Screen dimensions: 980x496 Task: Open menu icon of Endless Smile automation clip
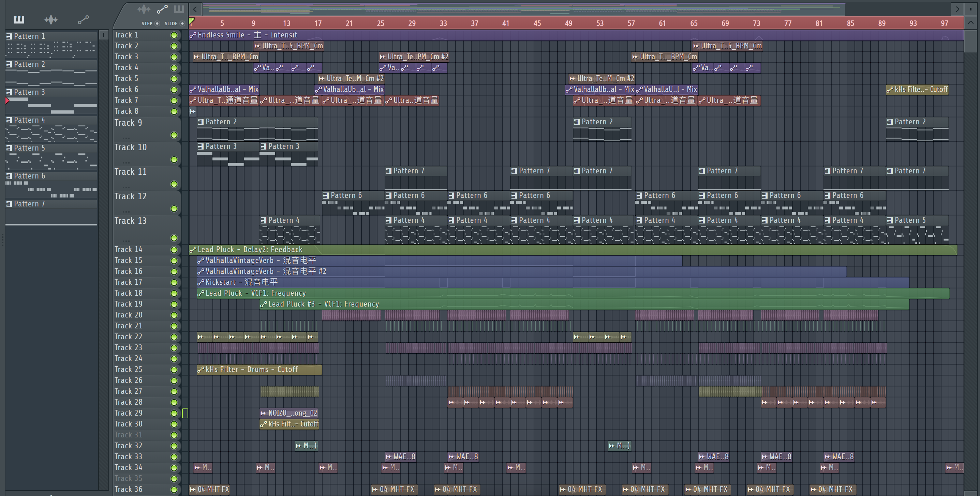(x=193, y=35)
